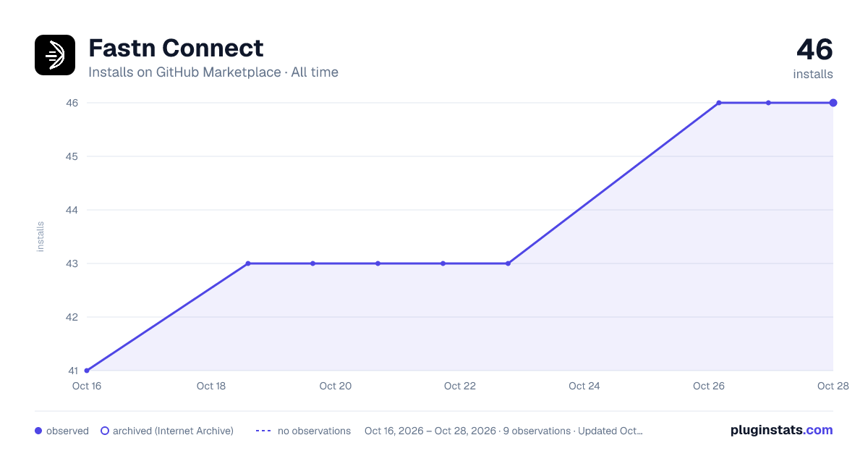This screenshot has width=868, height=456.
Task: Click the x-axis label 'Oct 22'
Action: pyautogui.click(x=460, y=386)
